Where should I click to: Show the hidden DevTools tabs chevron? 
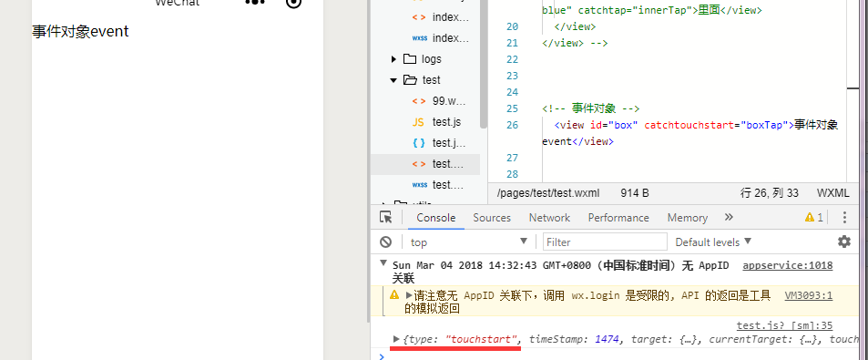[729, 217]
